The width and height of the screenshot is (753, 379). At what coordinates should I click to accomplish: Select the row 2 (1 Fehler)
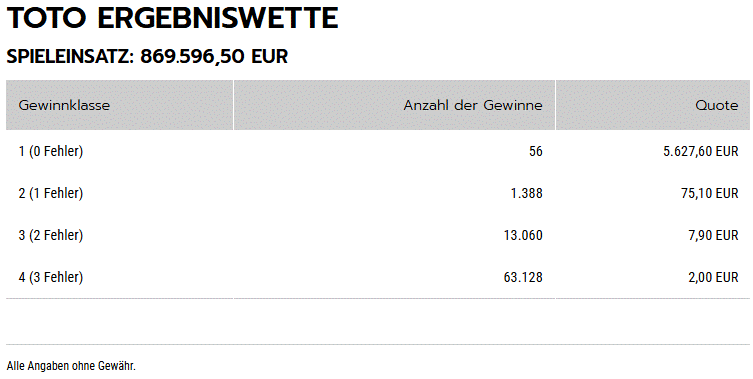coord(378,193)
